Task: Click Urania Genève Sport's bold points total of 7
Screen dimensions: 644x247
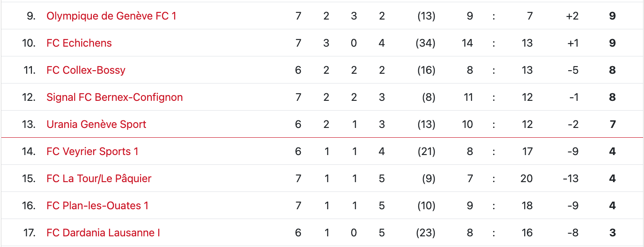Action: coord(613,124)
